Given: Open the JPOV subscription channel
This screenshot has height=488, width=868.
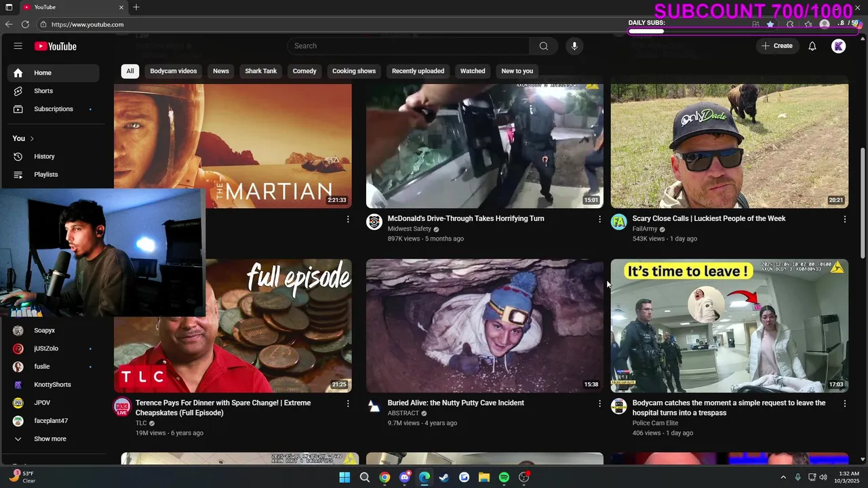Looking at the screenshot, I should pyautogui.click(x=54, y=403).
